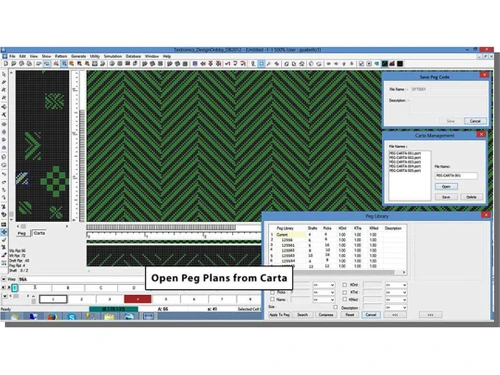Image resolution: width=500 pixels, height=375 pixels.
Task: Select the pencil tool in left toolbar
Action: pos(4,82)
